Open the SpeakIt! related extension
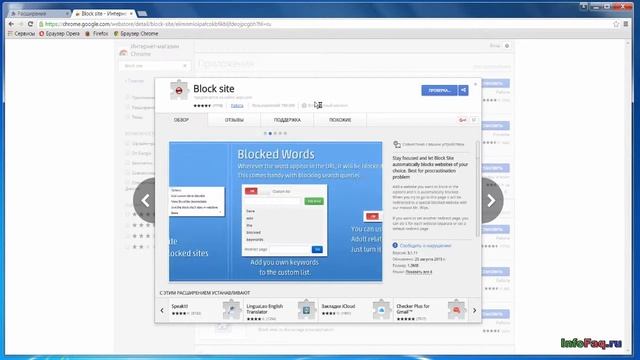 click(x=180, y=306)
